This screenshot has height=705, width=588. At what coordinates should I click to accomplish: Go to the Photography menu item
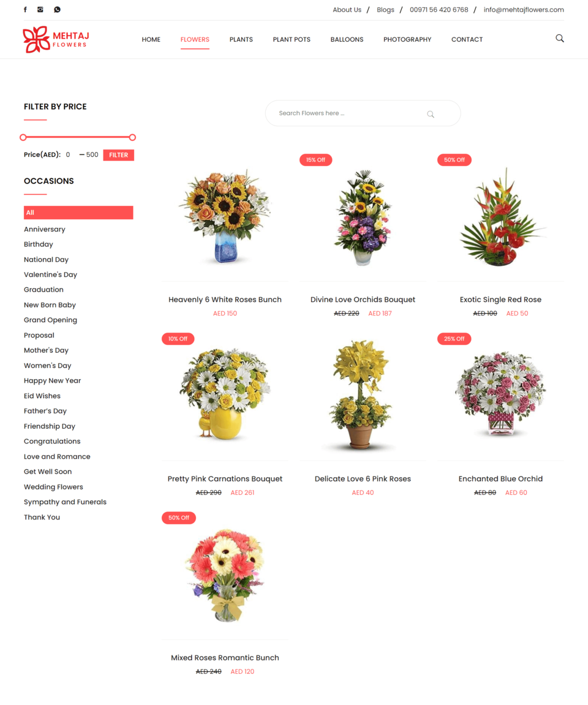[x=407, y=40]
